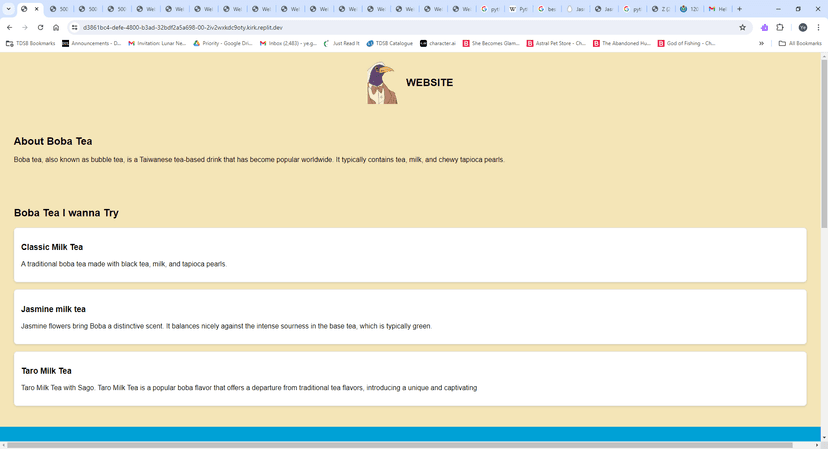
Task: Open the Chrome profile avatar
Action: (x=803, y=27)
